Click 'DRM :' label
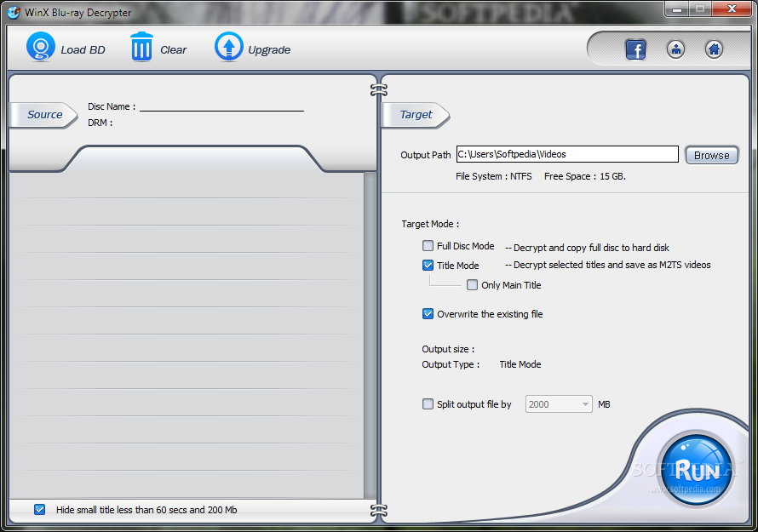758x532 pixels. click(x=100, y=123)
